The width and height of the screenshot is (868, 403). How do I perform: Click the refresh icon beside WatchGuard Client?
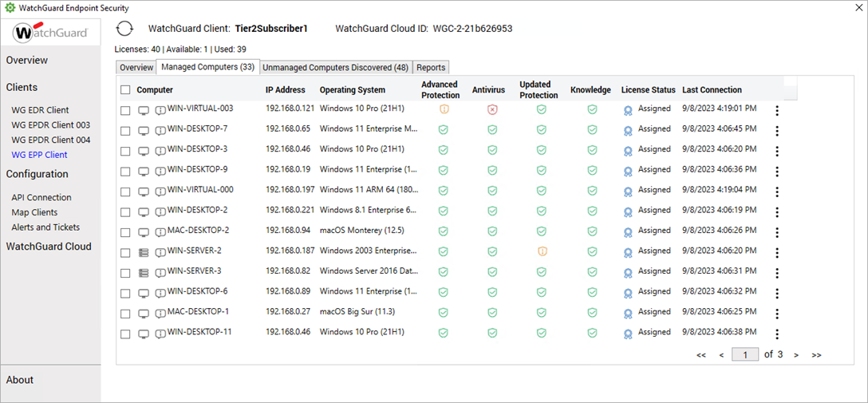pyautogui.click(x=124, y=29)
